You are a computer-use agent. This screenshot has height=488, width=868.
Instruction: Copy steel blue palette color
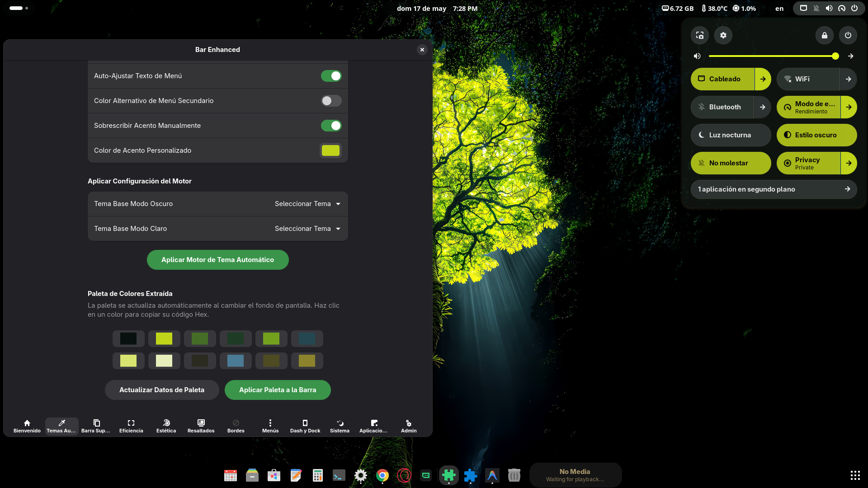(x=235, y=361)
